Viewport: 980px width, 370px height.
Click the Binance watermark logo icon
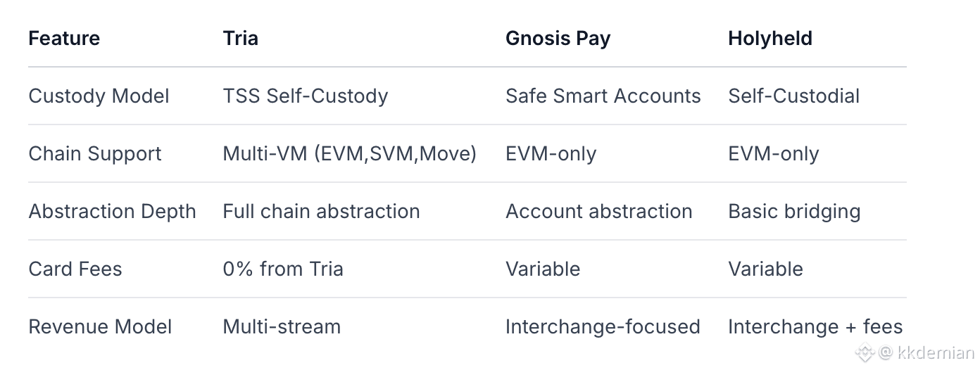pos(864,352)
